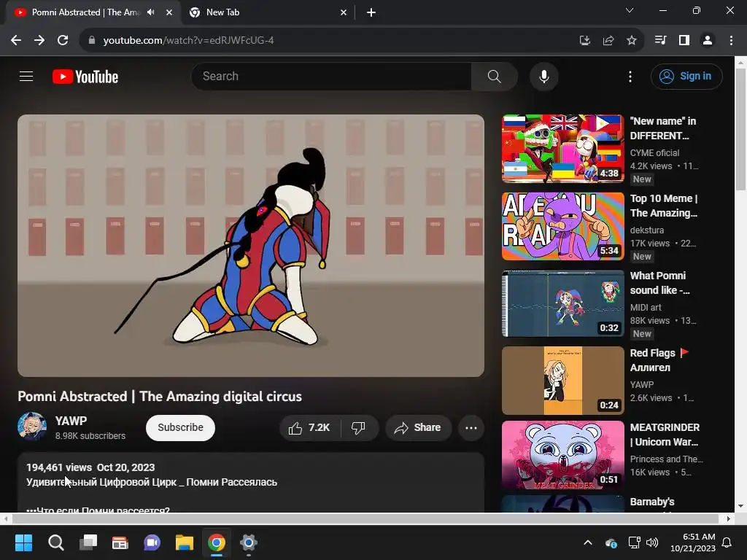View site information lock icon

click(91, 41)
